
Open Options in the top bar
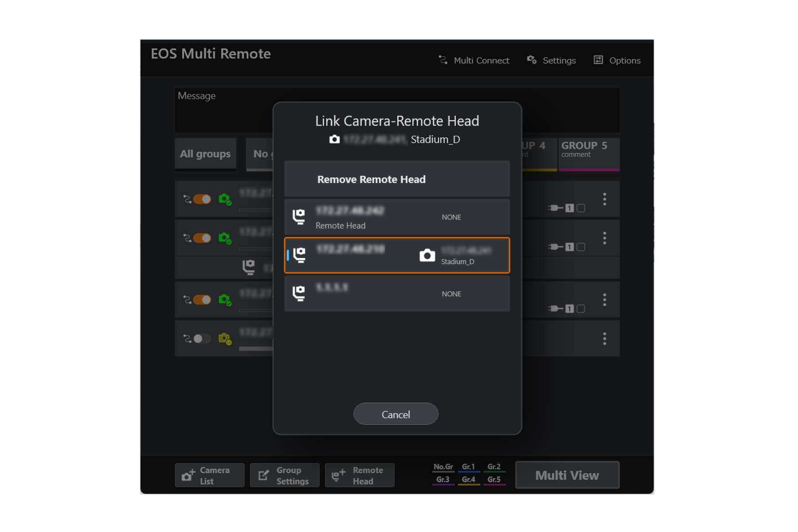[x=617, y=60]
